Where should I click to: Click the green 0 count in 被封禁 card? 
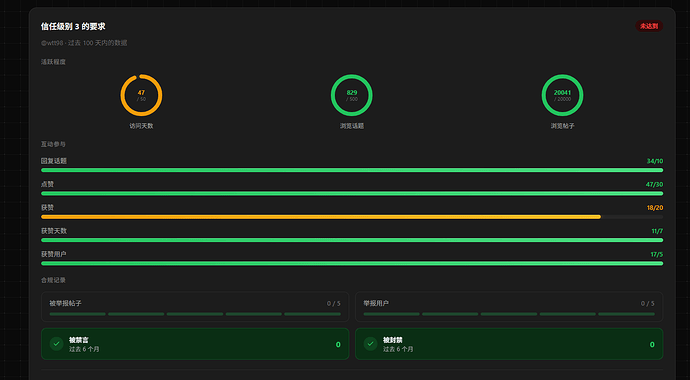coord(652,344)
